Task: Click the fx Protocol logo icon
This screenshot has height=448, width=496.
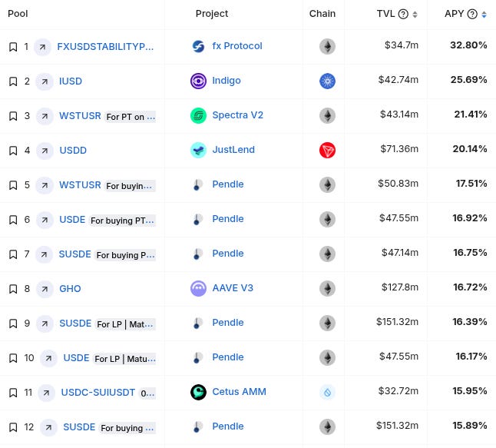Action: [198, 47]
